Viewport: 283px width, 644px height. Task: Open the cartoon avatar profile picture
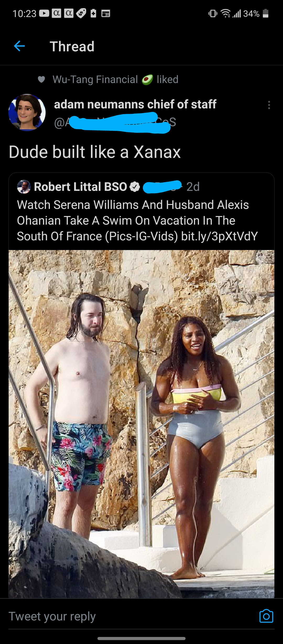tap(27, 112)
